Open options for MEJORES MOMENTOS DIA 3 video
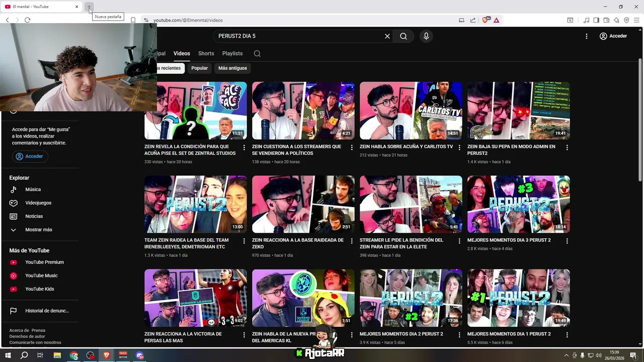This screenshot has height=362, width=644. (567, 241)
